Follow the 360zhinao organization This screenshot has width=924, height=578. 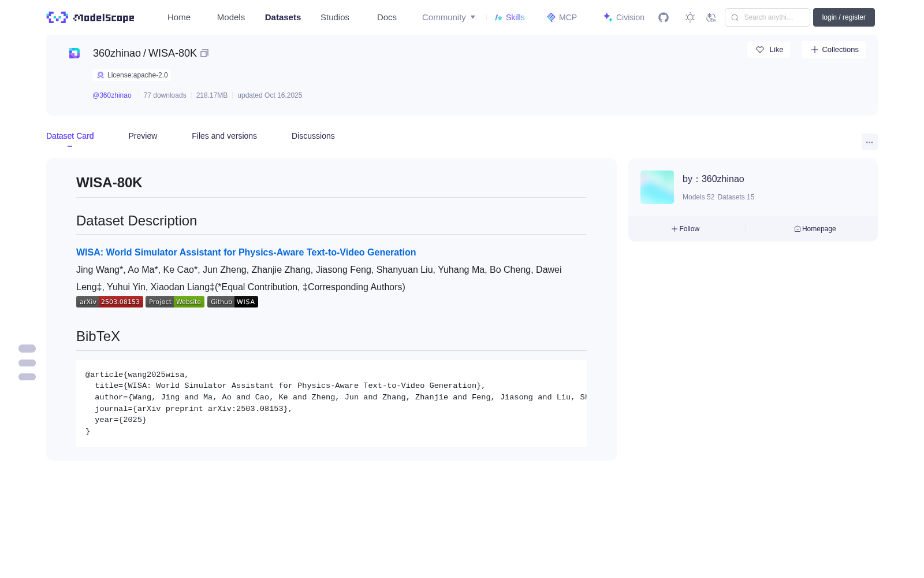(x=685, y=229)
